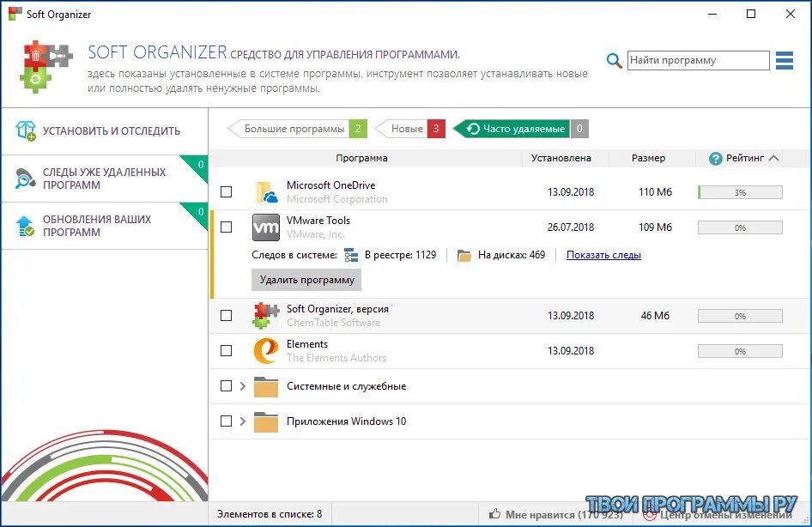Click Мне нравится button
The width and height of the screenshot is (812, 527).
click(x=555, y=514)
